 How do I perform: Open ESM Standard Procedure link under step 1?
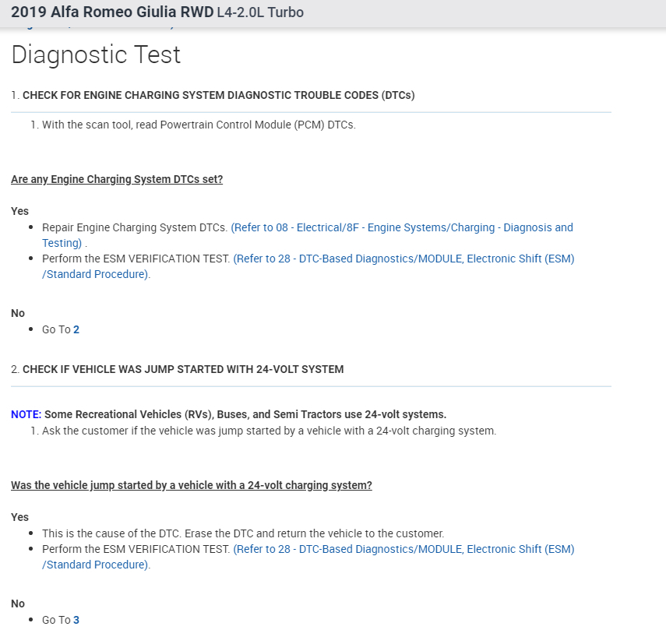point(403,259)
